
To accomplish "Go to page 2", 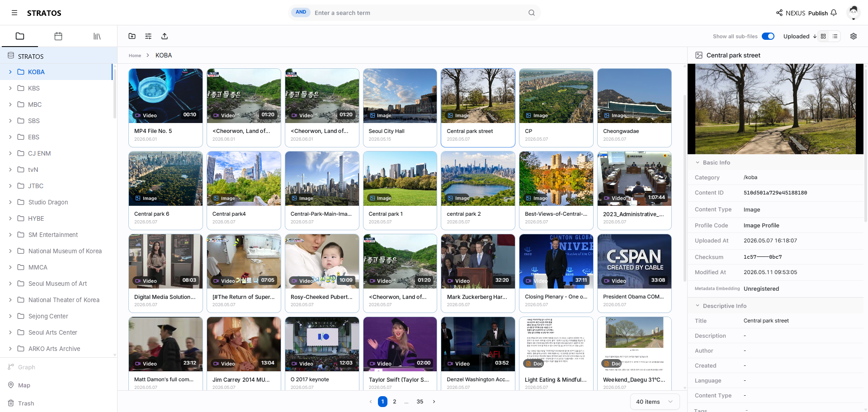I will coord(395,402).
